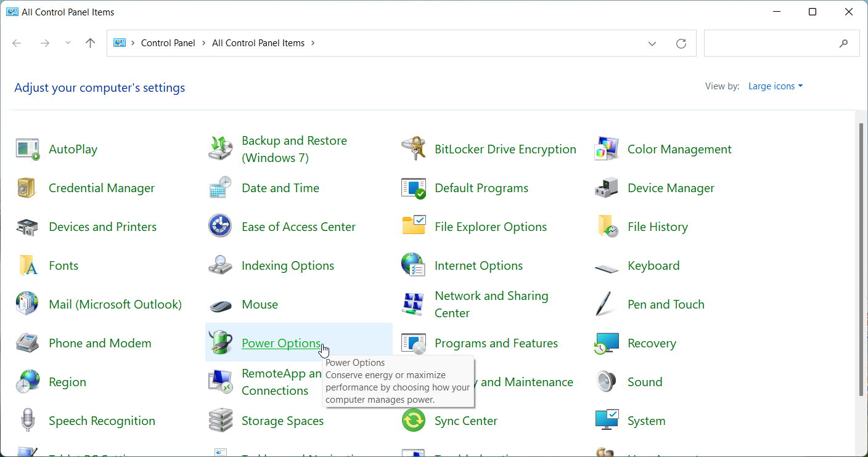
Task: Go forward using the Forward arrow
Action: [x=44, y=43]
